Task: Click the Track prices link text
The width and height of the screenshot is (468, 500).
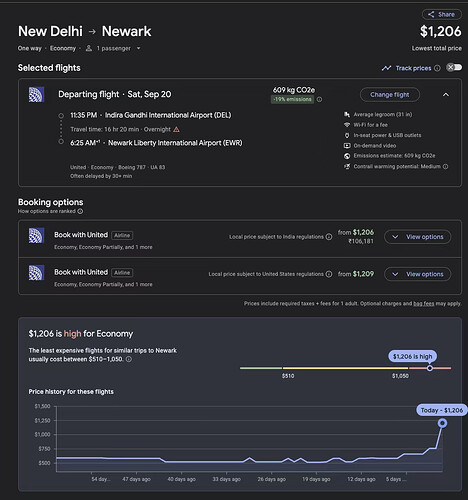Action: click(413, 68)
